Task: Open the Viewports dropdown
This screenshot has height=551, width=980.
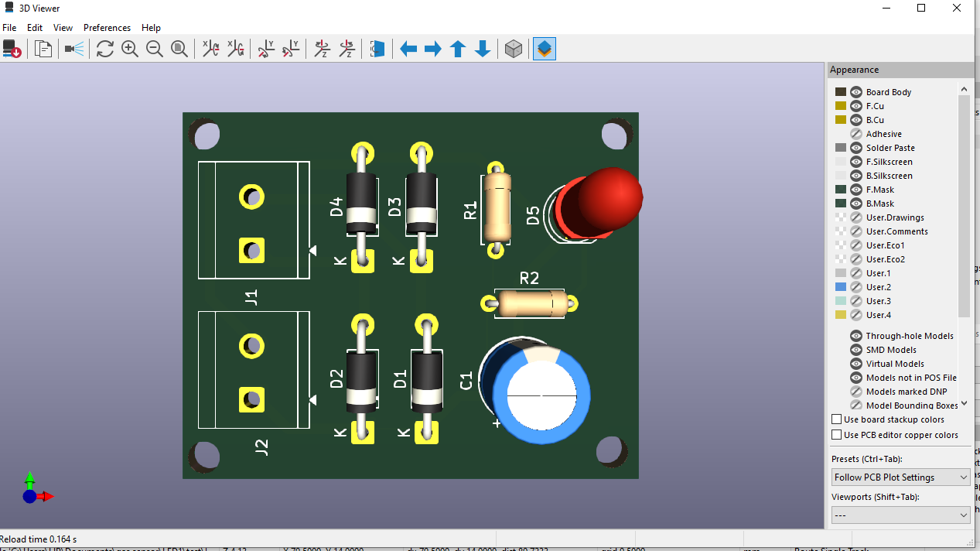Action: pos(900,515)
